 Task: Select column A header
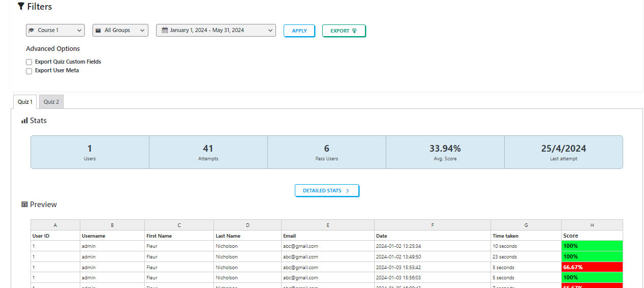point(55,225)
